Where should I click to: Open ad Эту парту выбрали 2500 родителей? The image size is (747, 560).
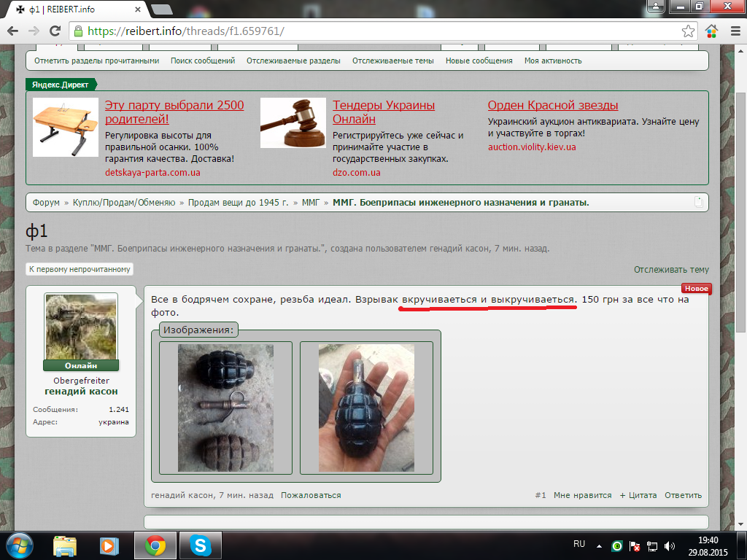(x=174, y=112)
